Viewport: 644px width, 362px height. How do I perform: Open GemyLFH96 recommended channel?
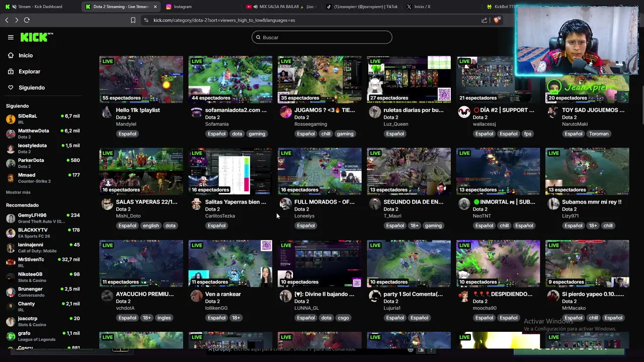43,218
